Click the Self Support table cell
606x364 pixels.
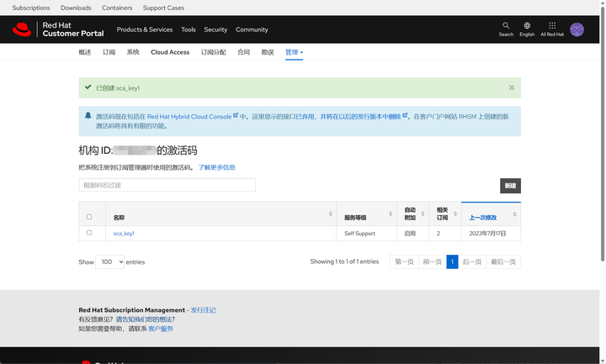tap(366, 233)
